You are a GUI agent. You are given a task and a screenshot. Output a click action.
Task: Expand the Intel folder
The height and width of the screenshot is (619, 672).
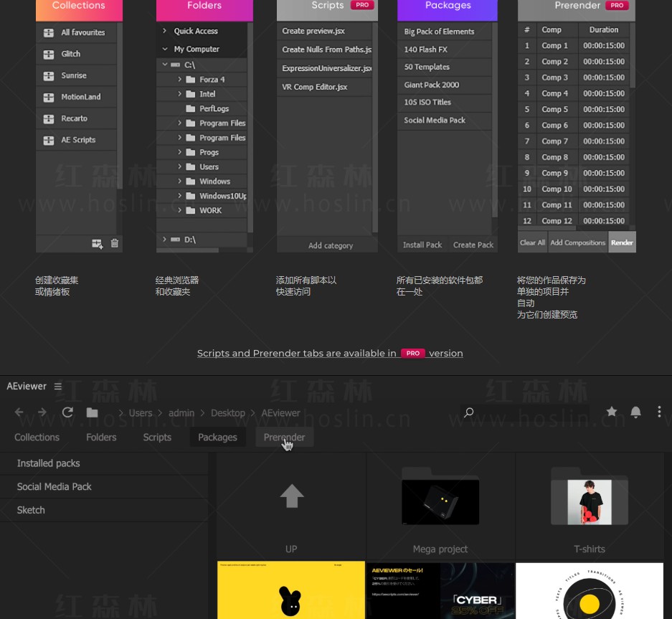click(179, 93)
